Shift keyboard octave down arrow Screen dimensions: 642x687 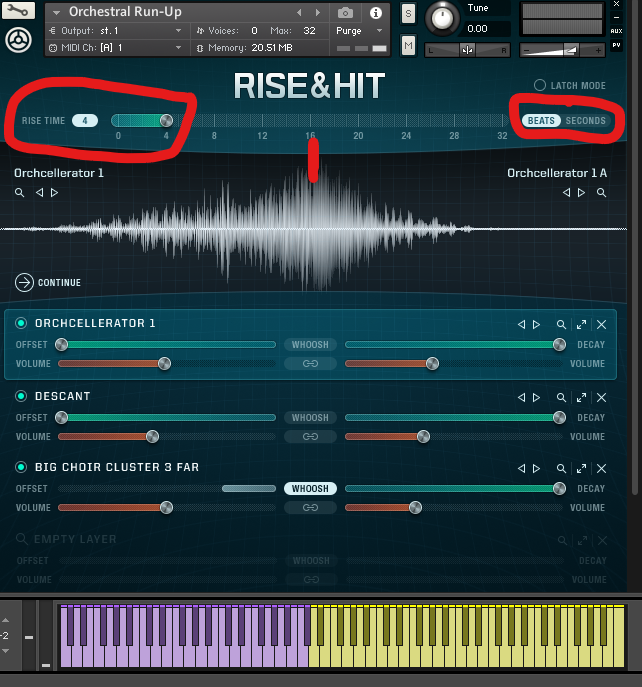point(6,651)
